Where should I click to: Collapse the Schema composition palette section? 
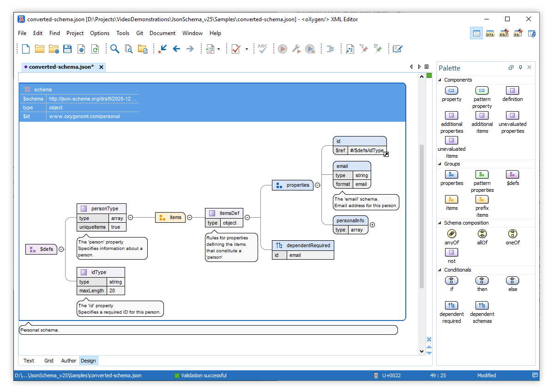coord(440,223)
